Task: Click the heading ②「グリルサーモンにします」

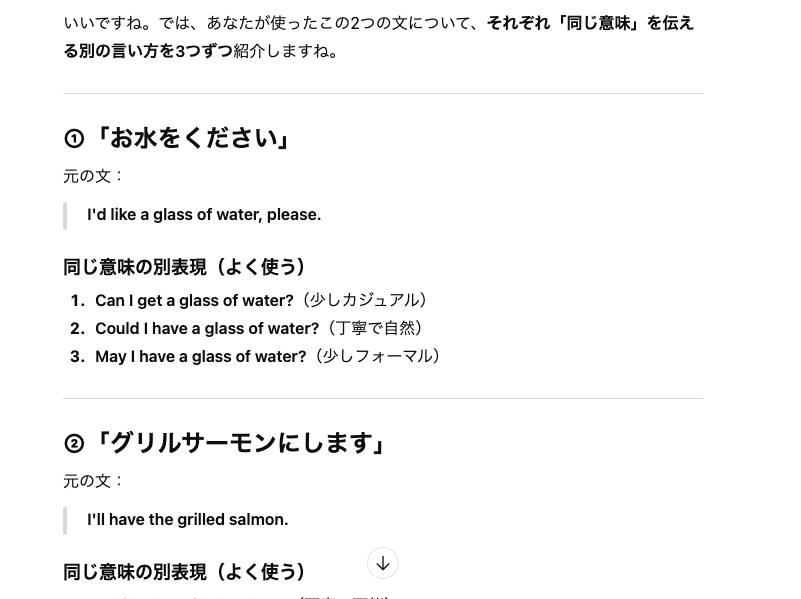Action: coord(225,443)
